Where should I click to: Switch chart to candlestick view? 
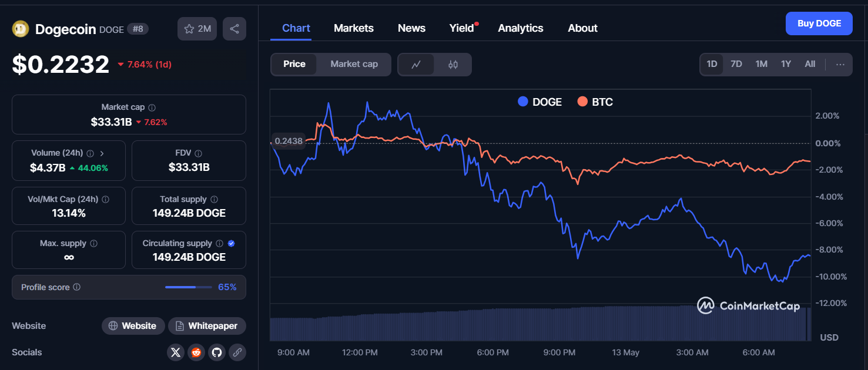pyautogui.click(x=453, y=65)
